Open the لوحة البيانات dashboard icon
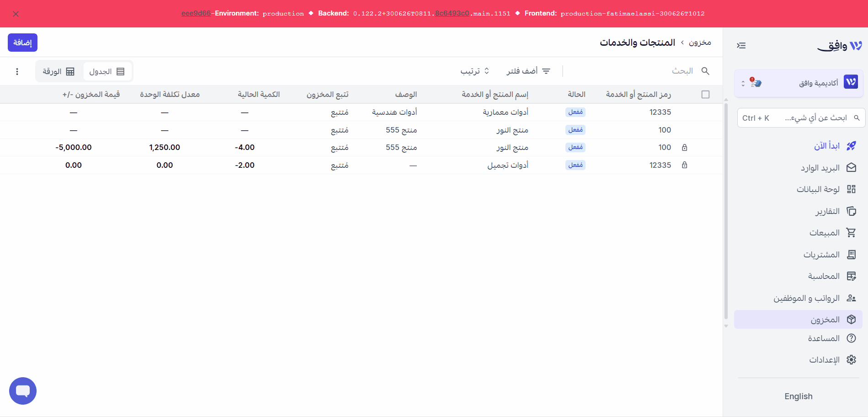This screenshot has height=417, width=868. pyautogui.click(x=851, y=189)
